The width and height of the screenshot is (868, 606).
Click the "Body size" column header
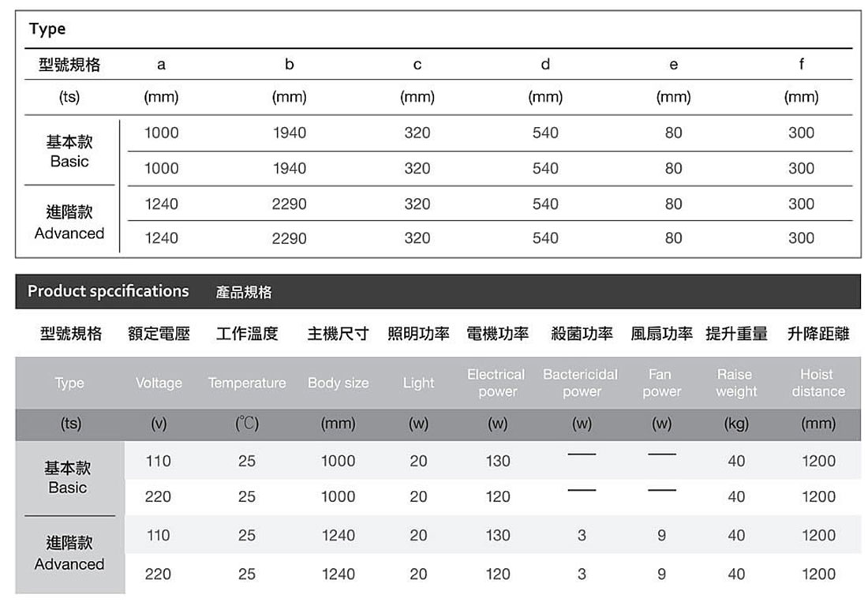[338, 383]
